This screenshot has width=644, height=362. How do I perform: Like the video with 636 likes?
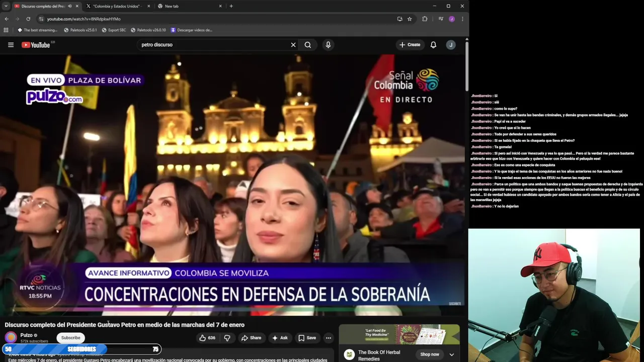207,338
